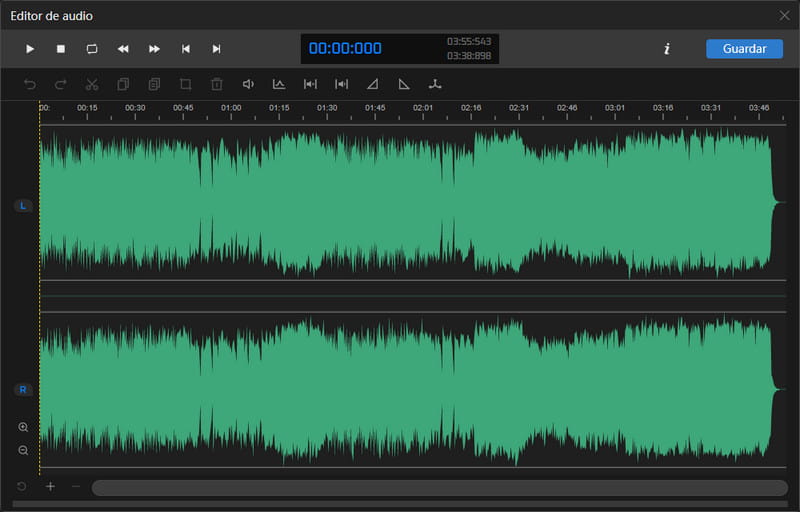Click the 03:38:898 time text
800x512 pixels.
[x=469, y=56]
